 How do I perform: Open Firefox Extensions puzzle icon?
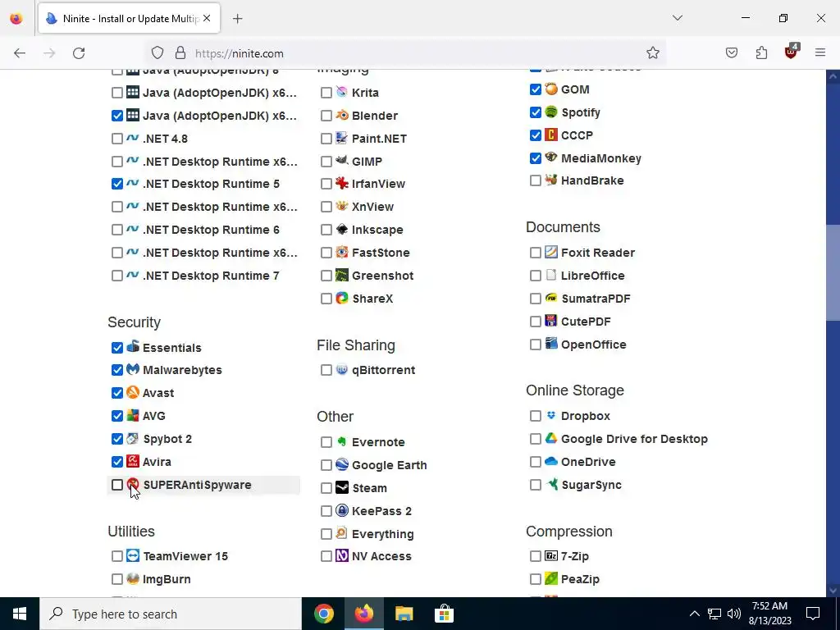pos(761,53)
